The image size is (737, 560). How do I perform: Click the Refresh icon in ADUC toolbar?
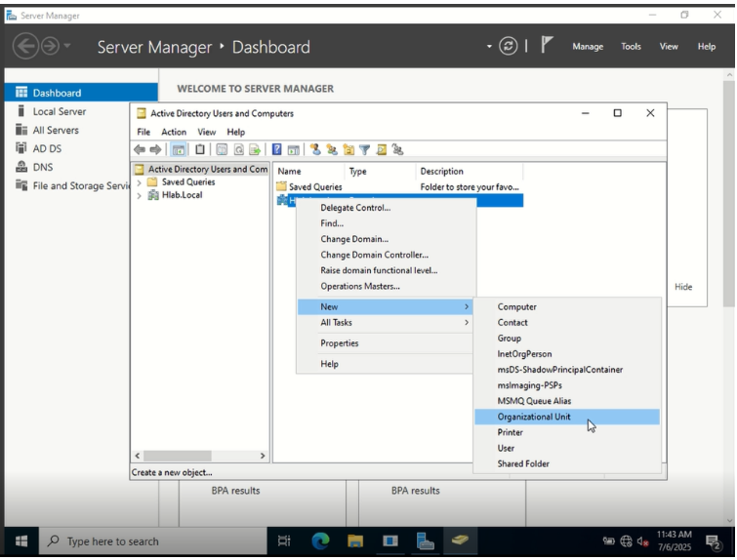click(x=239, y=150)
